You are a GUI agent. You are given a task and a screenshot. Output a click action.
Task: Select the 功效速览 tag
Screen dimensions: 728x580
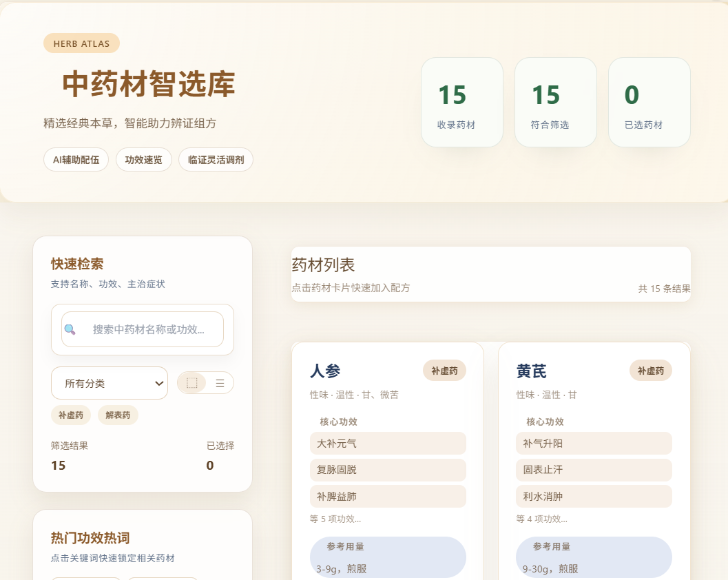pos(143,160)
